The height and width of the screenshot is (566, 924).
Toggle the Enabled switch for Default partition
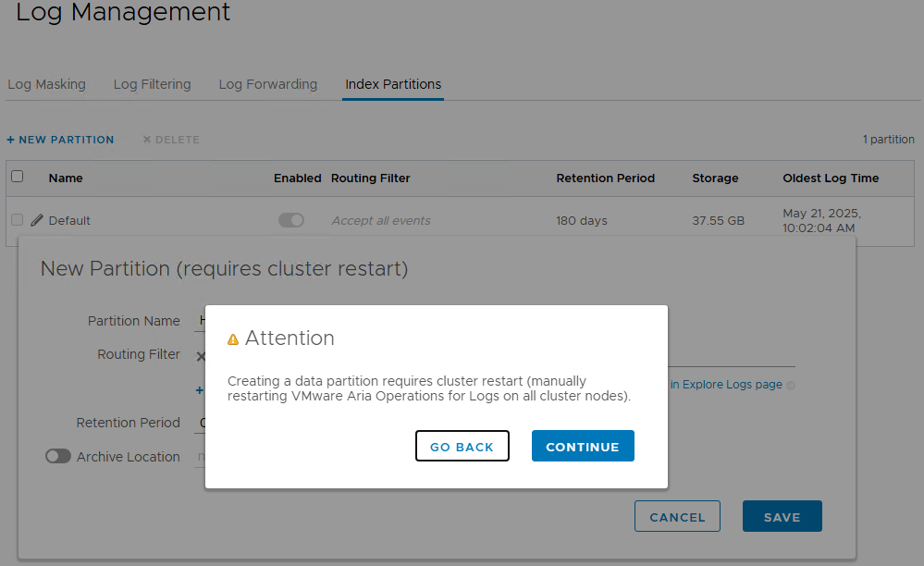291,220
